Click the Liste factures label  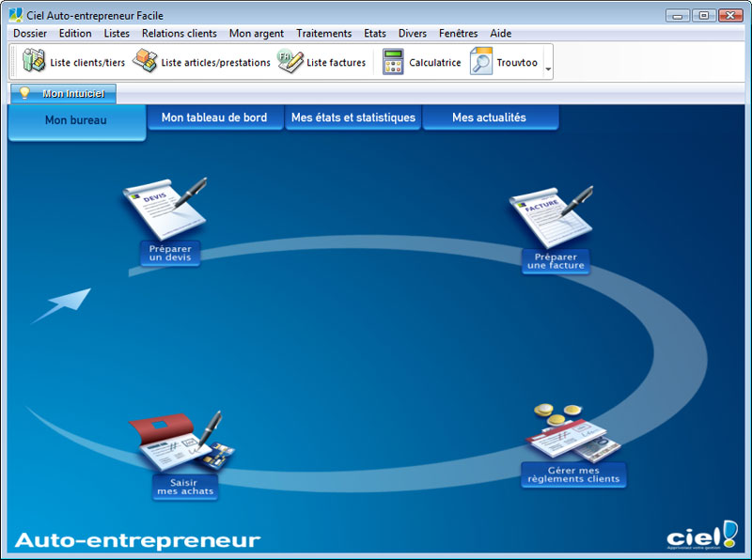(337, 63)
